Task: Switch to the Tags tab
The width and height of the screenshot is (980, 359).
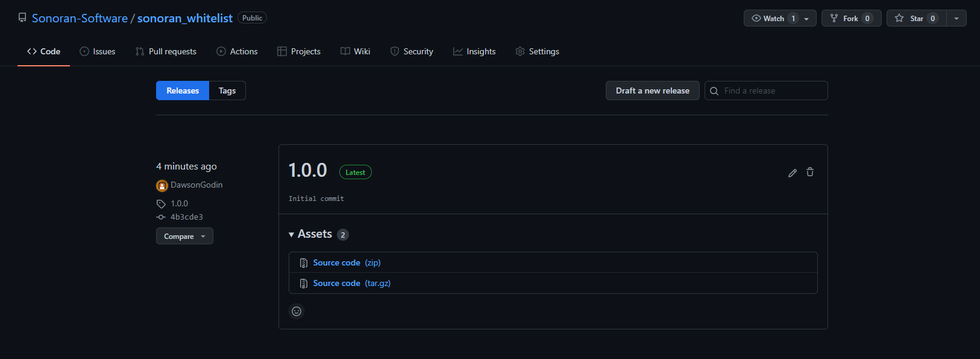Action: point(227,91)
